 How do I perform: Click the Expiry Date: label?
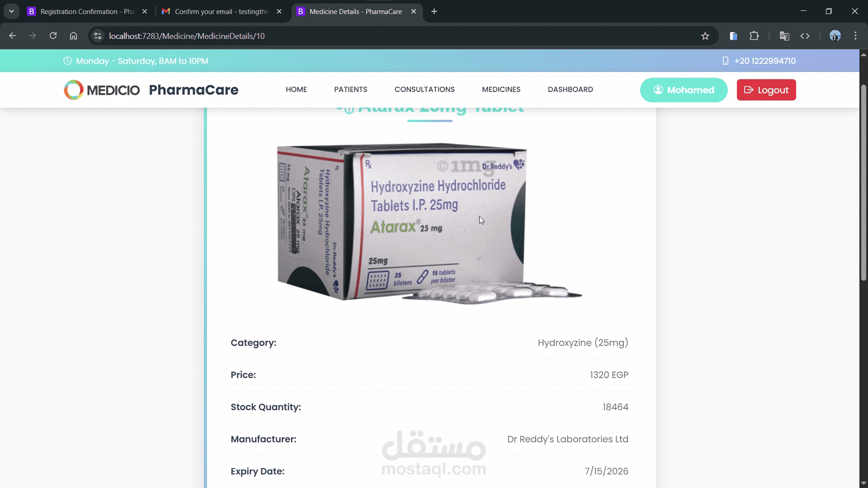click(257, 471)
